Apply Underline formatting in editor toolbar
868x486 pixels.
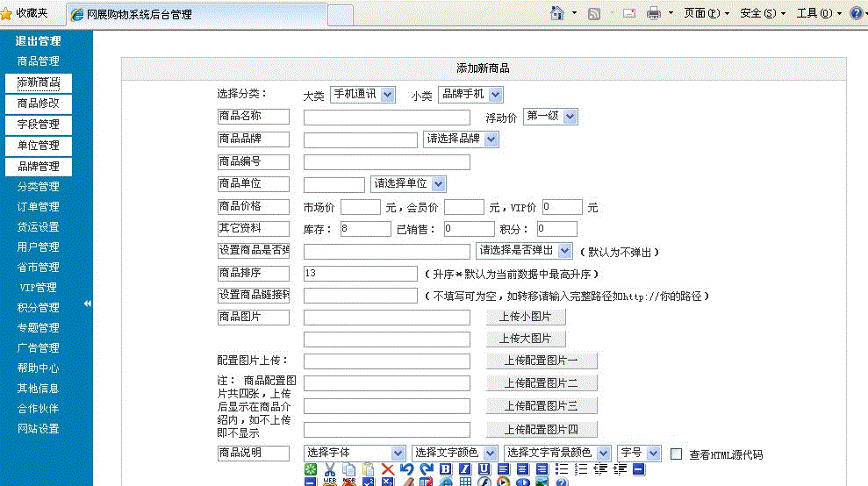click(x=484, y=469)
